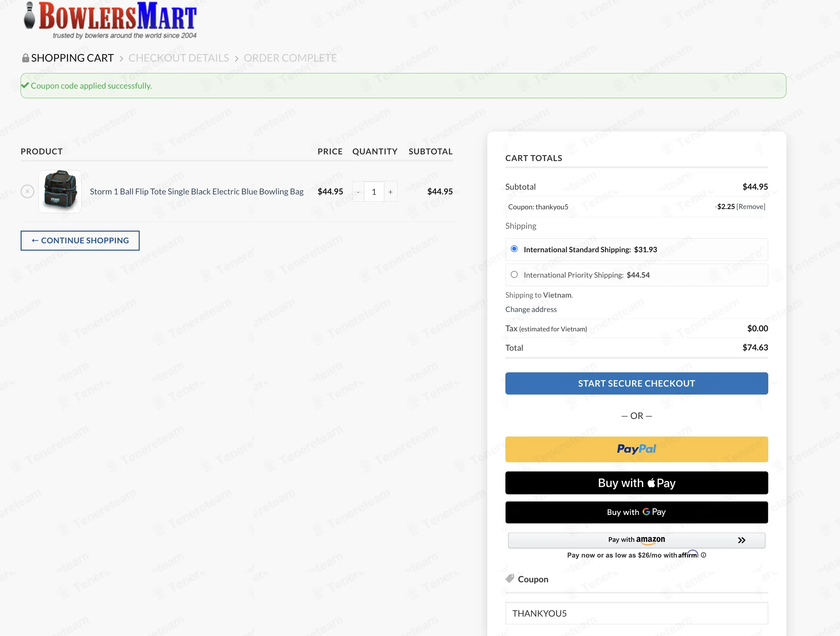Click the BowlersMart logo
Screen dimensions: 840x636
[110, 20]
